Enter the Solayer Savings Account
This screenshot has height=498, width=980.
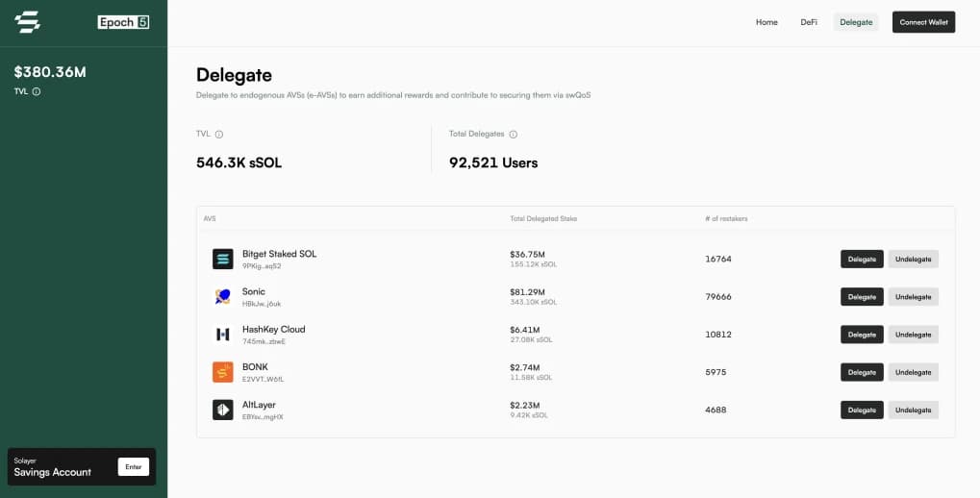point(133,467)
